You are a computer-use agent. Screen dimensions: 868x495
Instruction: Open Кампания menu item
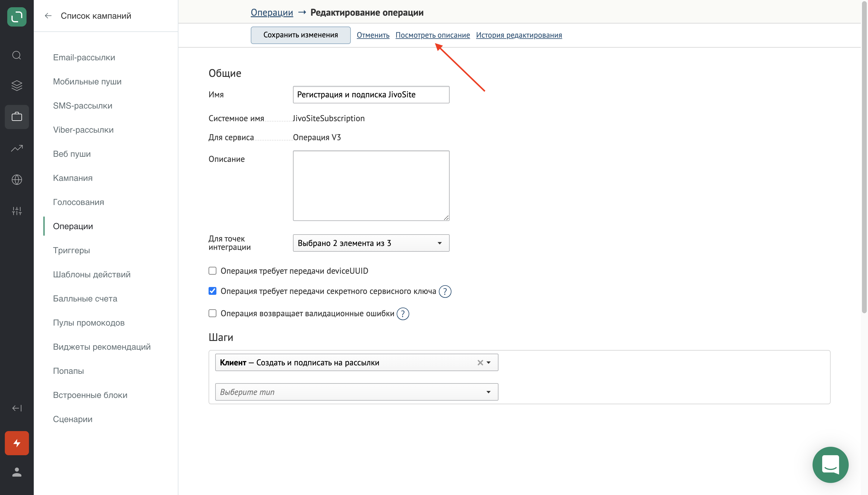click(73, 178)
